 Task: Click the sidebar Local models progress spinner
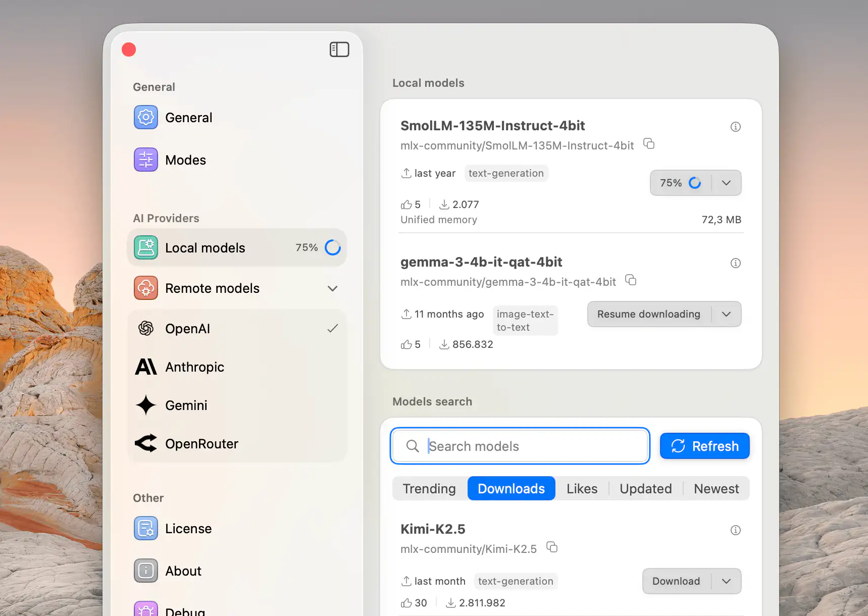pyautogui.click(x=333, y=247)
